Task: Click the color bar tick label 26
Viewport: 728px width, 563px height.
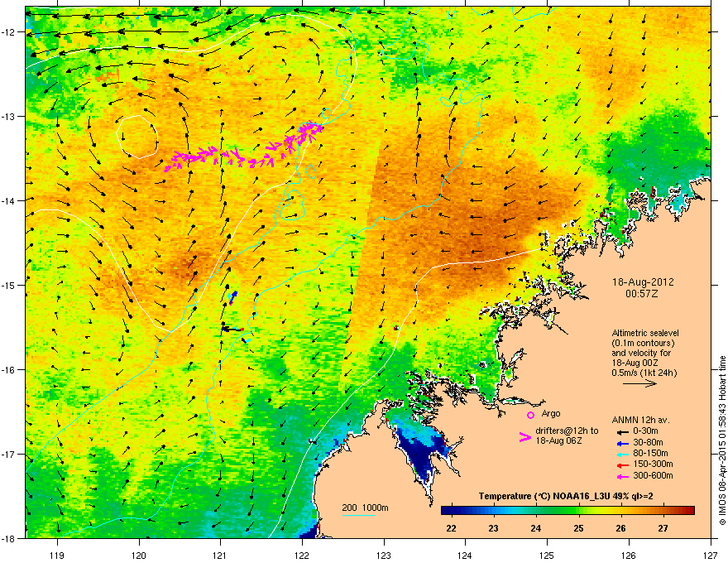Action: tap(620, 528)
